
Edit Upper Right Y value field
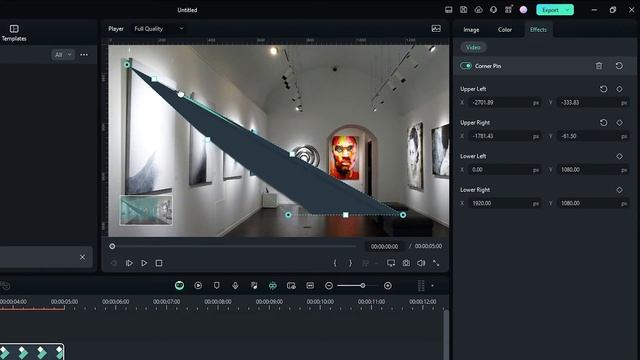[x=593, y=136]
